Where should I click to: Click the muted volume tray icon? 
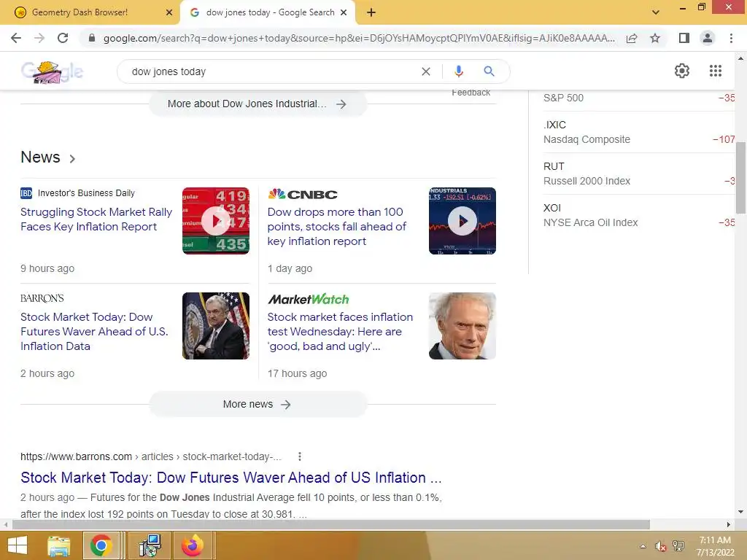tap(660, 546)
